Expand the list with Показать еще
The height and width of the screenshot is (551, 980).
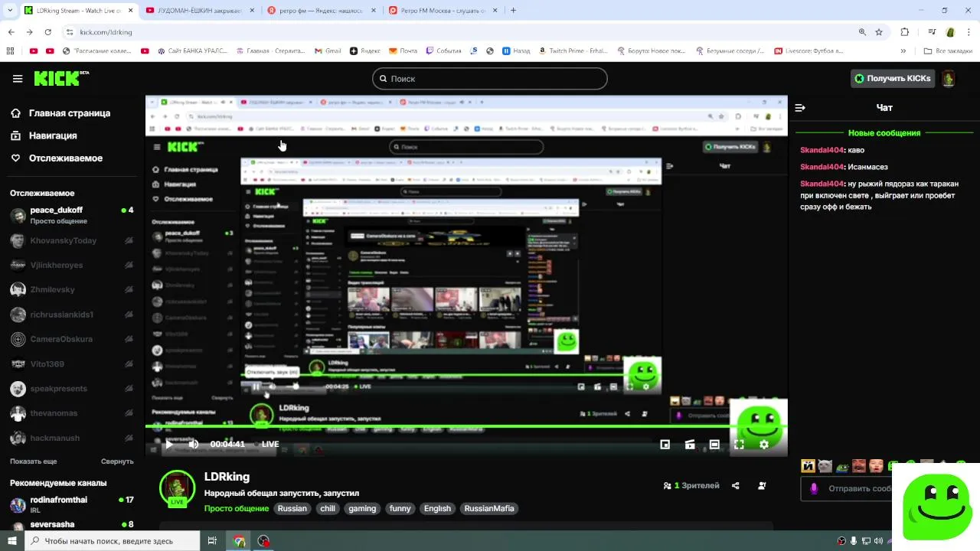coord(34,461)
